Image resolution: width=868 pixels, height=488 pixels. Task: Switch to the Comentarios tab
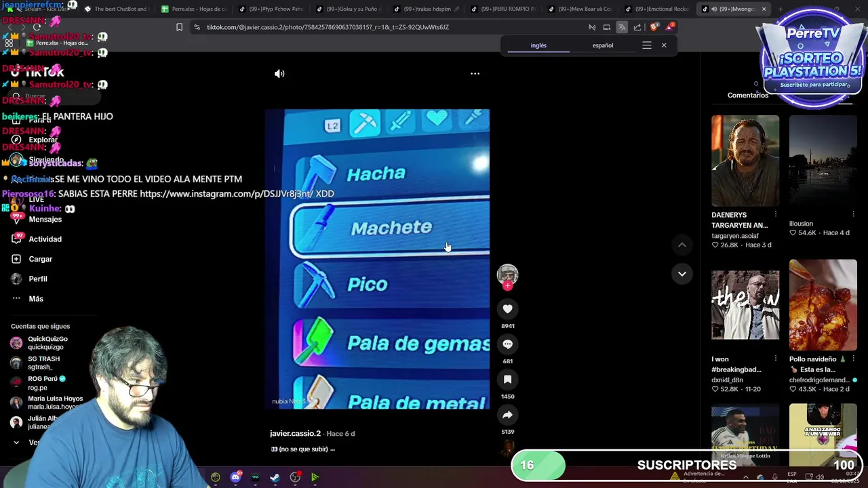click(x=748, y=95)
